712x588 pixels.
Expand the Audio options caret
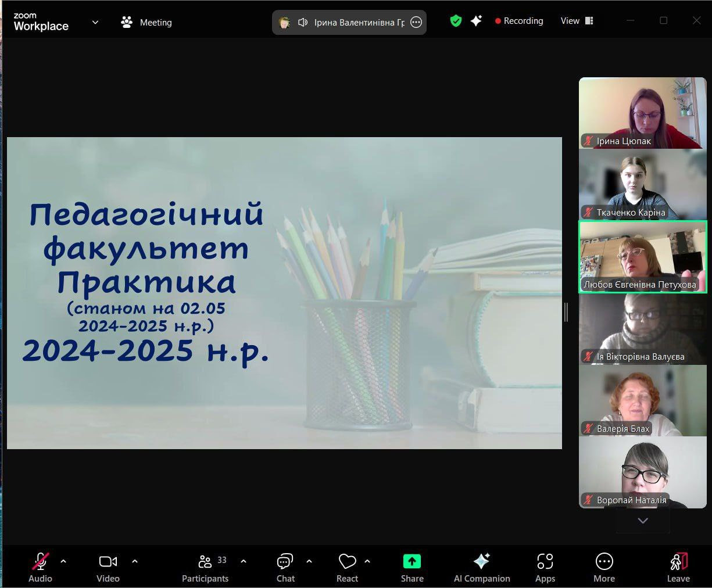pos(63,561)
